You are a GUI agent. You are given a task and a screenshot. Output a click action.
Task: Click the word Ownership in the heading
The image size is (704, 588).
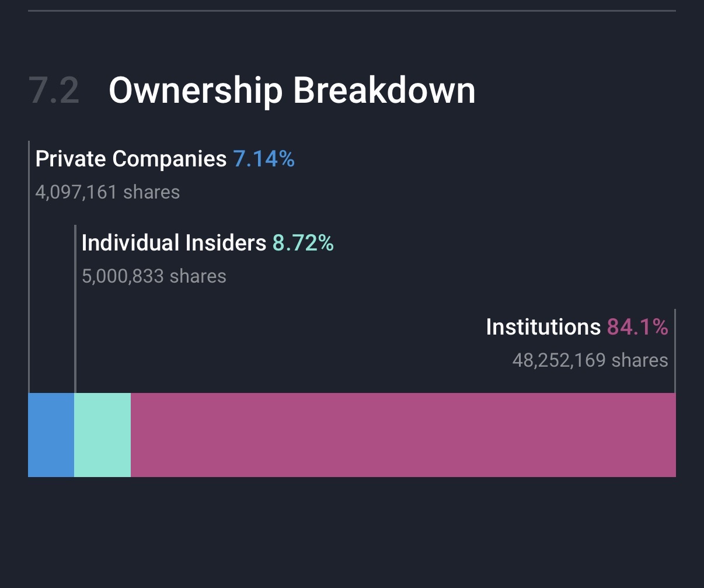pos(196,91)
